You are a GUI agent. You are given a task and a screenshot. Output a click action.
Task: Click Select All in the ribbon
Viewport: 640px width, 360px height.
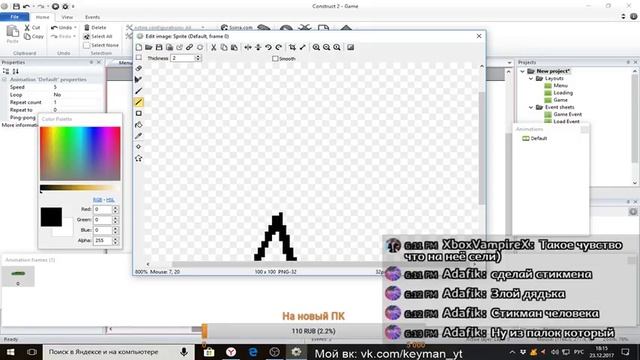coord(98,36)
